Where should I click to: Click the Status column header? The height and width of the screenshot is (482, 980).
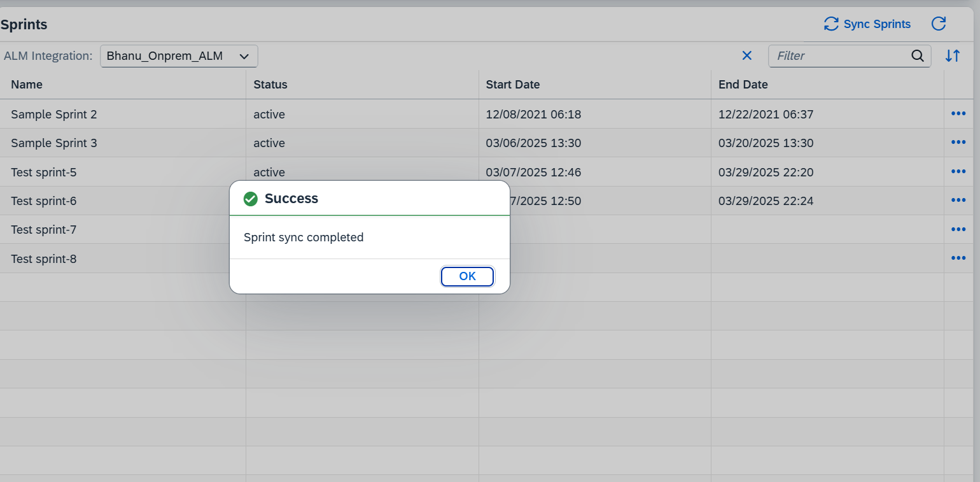270,85
